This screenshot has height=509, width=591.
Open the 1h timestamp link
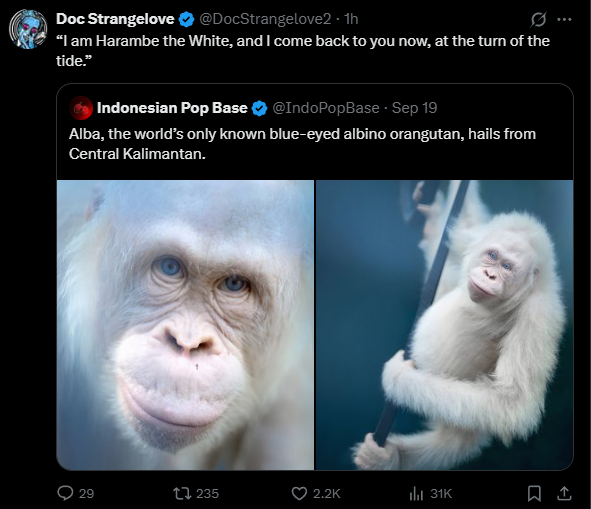point(351,19)
